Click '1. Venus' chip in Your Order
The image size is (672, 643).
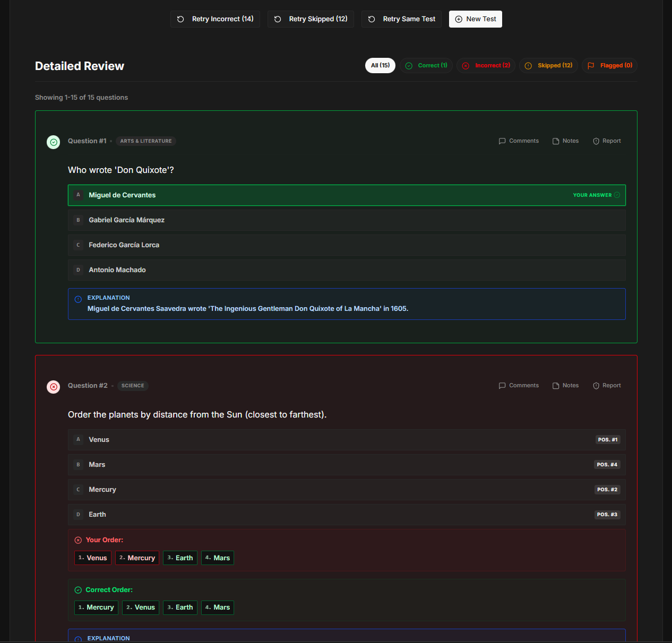(x=93, y=558)
